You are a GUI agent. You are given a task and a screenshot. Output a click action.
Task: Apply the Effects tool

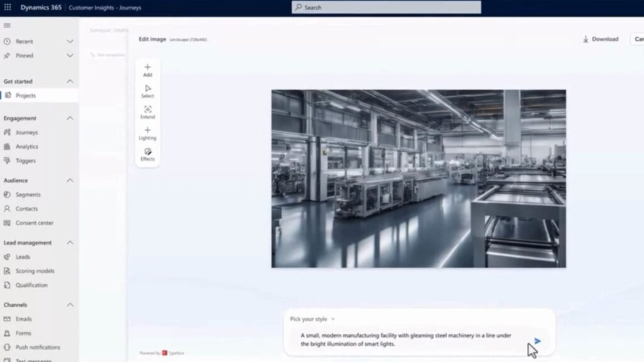click(147, 154)
